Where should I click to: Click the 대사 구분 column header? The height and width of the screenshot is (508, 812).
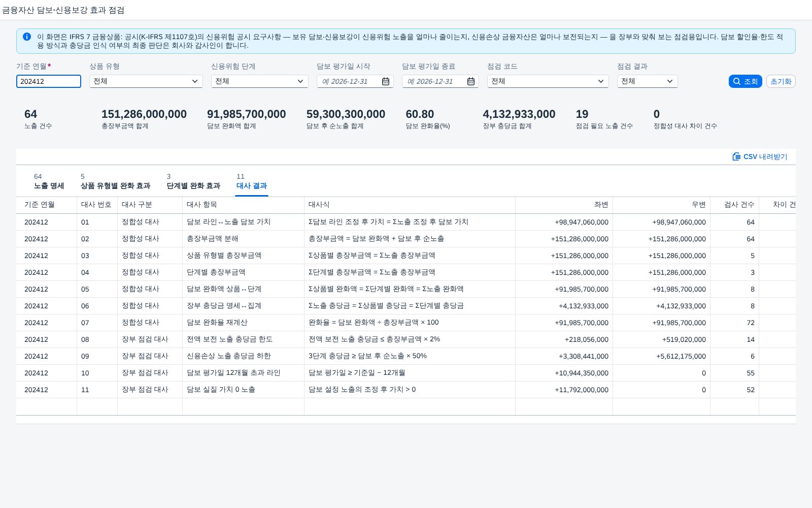[150, 205]
